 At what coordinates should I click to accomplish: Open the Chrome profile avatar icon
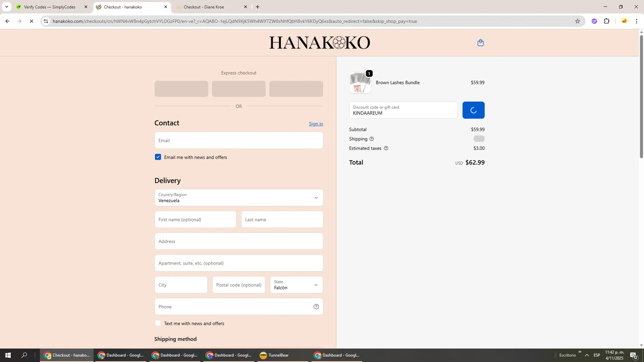624,21
